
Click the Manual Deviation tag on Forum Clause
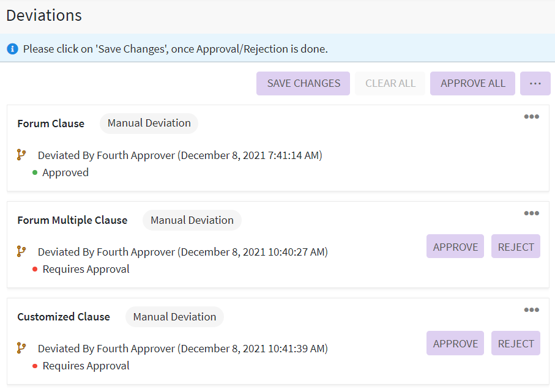pos(149,124)
